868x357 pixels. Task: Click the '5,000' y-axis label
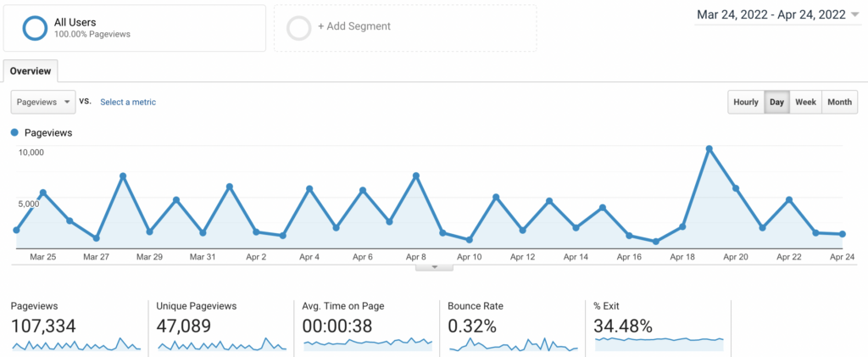(29, 204)
